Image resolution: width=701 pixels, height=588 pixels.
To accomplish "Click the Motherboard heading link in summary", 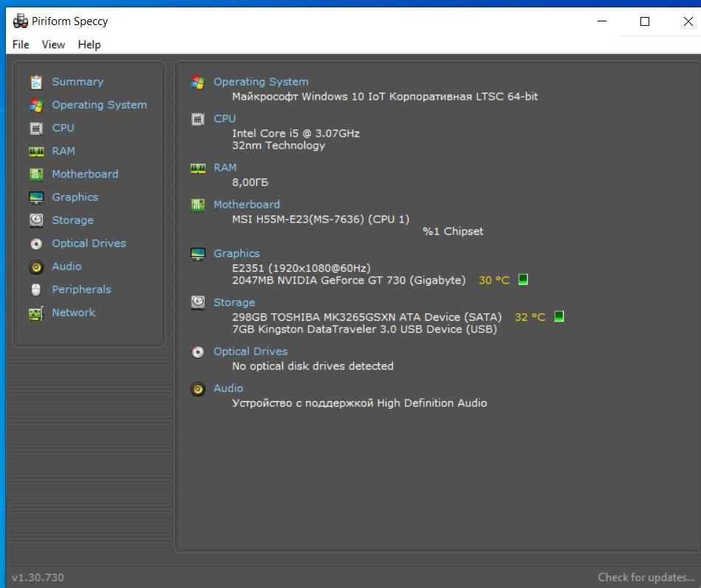I will click(246, 205).
